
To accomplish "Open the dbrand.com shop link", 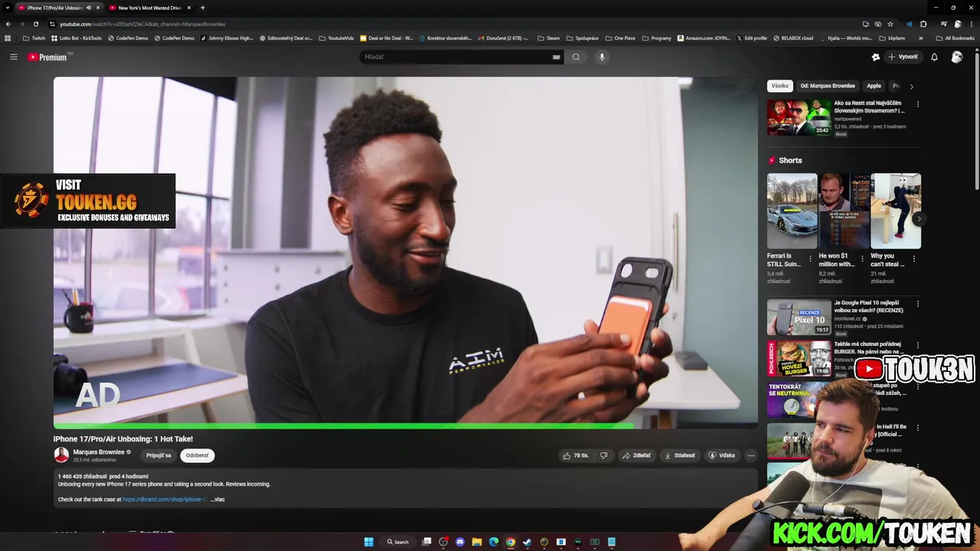I will click(x=165, y=499).
